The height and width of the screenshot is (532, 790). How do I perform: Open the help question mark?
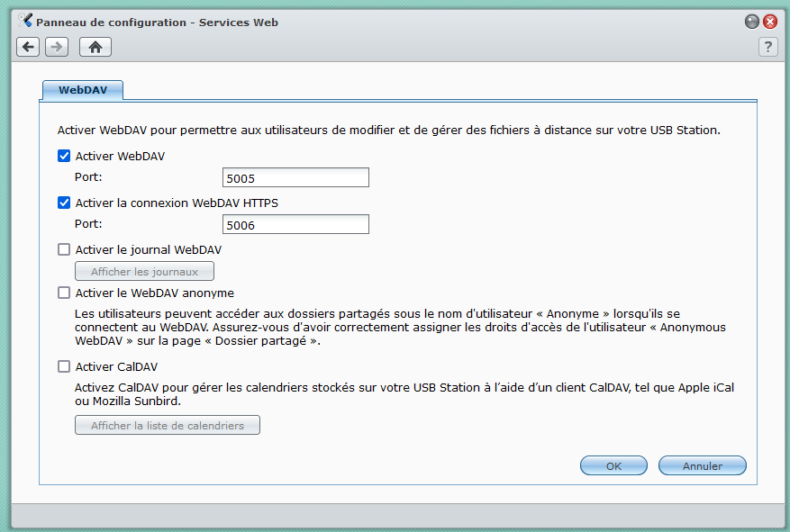[x=767, y=47]
